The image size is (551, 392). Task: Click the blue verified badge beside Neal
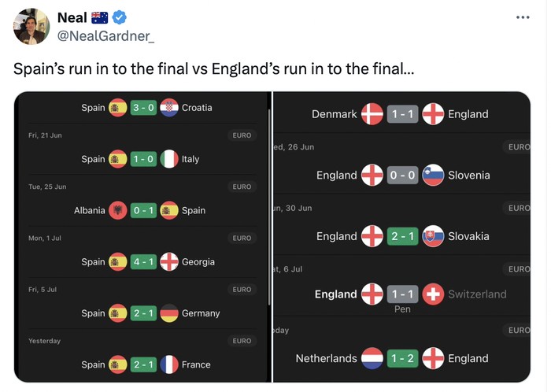[119, 17]
